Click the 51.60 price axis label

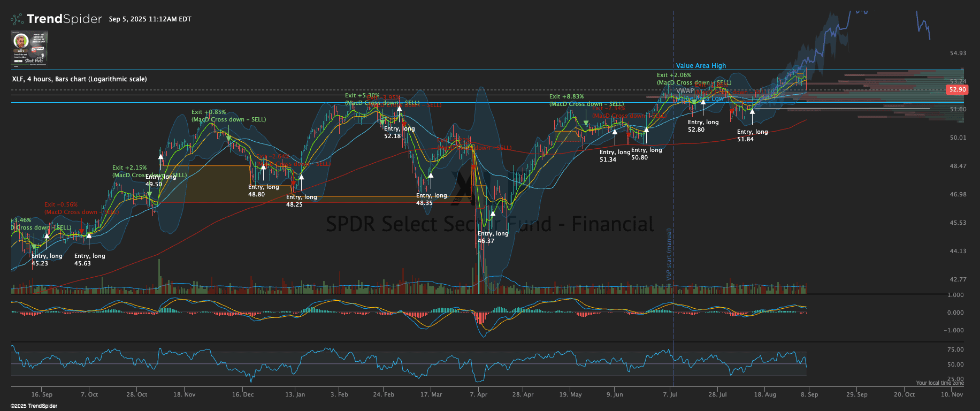[x=958, y=109]
